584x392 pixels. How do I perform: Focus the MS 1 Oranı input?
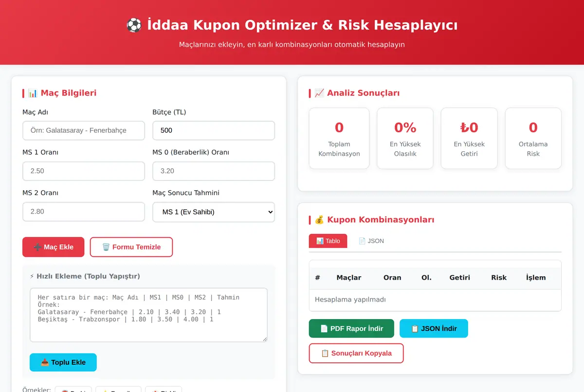click(x=84, y=171)
